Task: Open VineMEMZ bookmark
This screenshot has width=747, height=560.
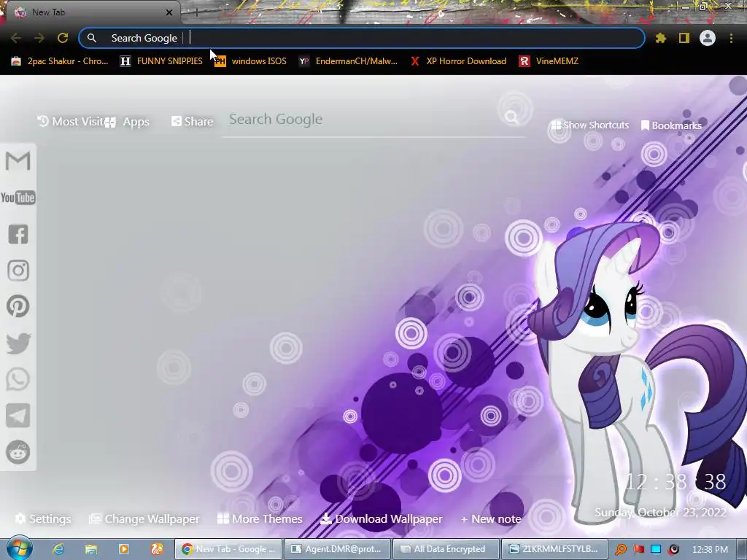Action: 549,61
